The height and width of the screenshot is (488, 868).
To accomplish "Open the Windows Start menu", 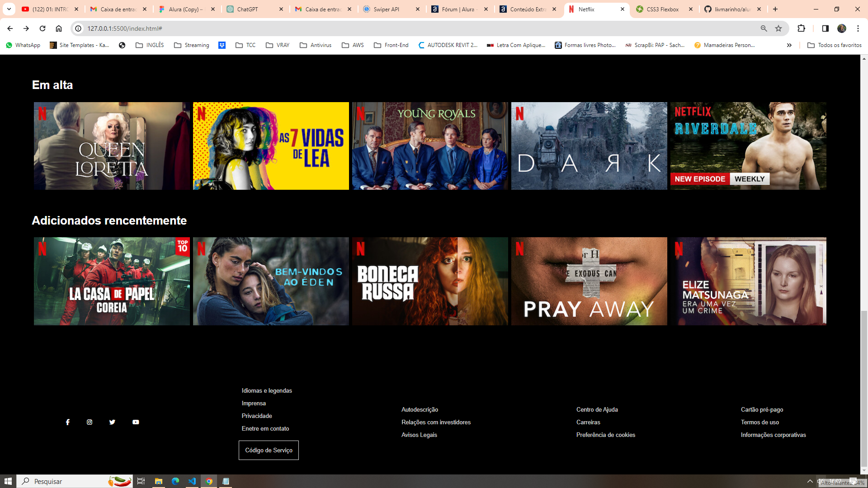I will point(8,481).
